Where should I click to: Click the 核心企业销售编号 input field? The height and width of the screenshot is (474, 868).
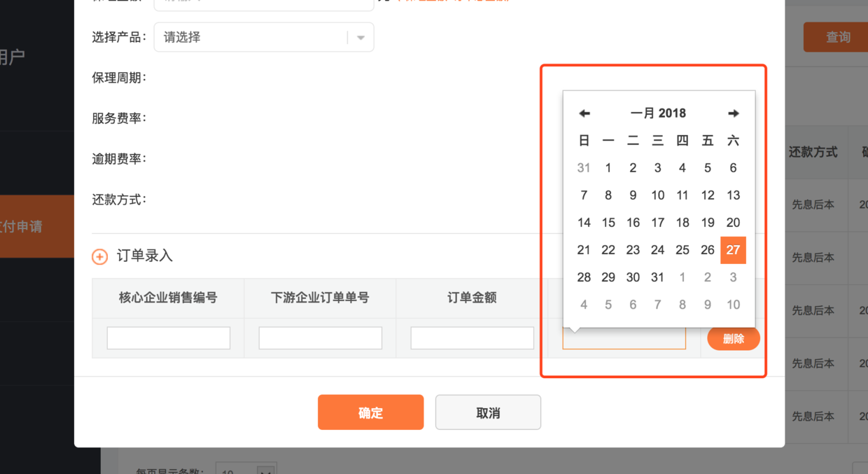pos(168,337)
